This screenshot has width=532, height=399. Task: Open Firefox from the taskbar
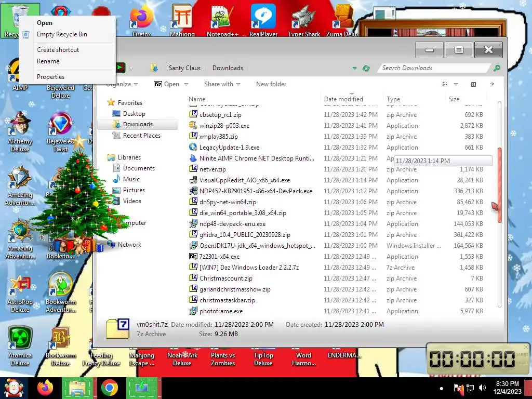[x=45, y=388]
